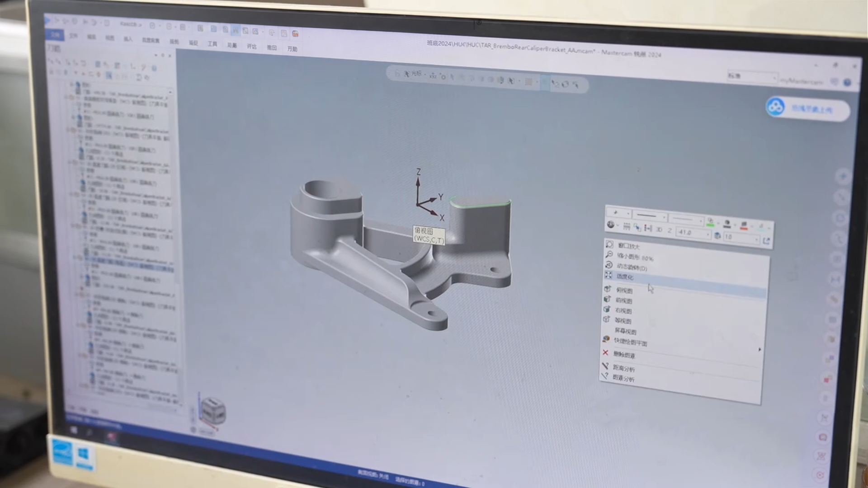Toggle 3D construction mode in mini toolbar
The image size is (868, 488).
tap(659, 230)
